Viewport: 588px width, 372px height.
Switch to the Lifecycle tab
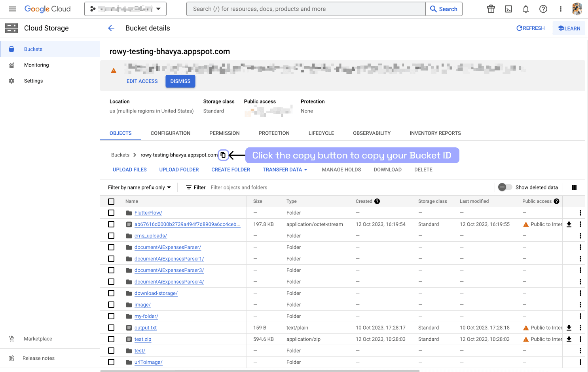(321, 133)
